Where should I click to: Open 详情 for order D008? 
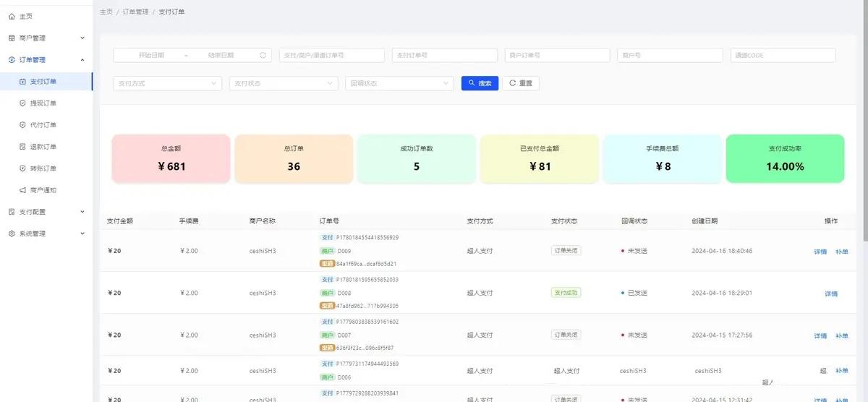click(x=831, y=294)
